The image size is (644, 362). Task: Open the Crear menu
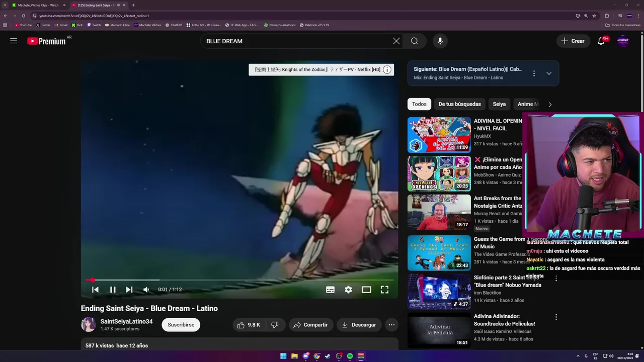pyautogui.click(x=573, y=41)
